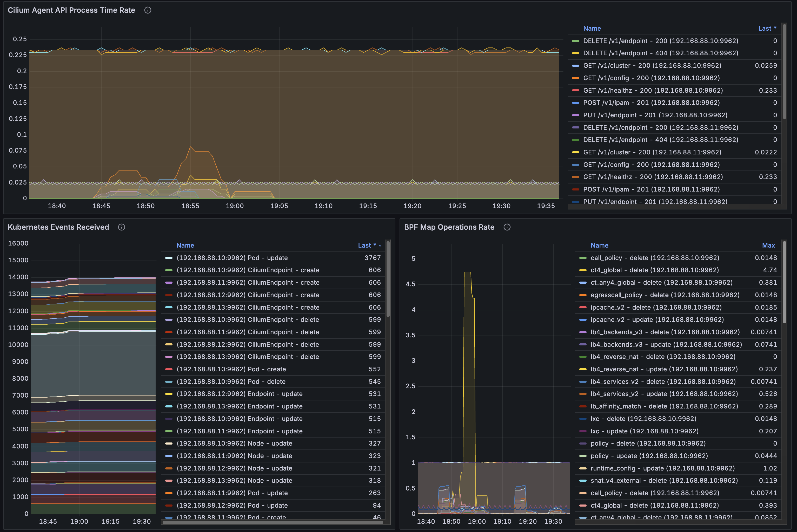This screenshot has height=532, width=797.
Task: Sort Kubernetes events legend by Last * column
Action: (x=367, y=245)
